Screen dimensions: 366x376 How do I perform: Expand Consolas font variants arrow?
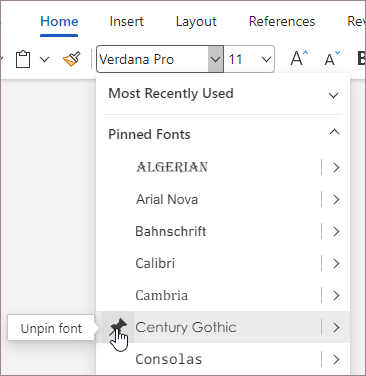point(336,359)
